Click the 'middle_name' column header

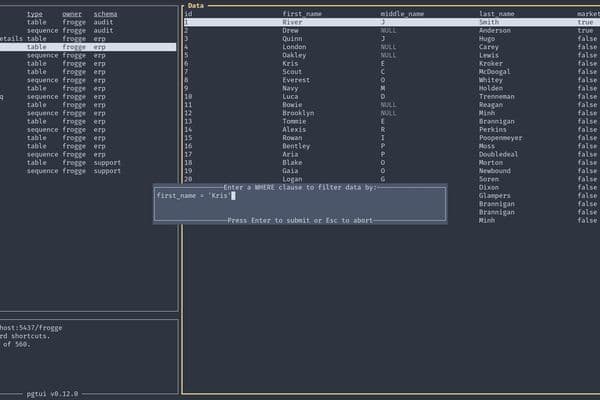(x=402, y=14)
